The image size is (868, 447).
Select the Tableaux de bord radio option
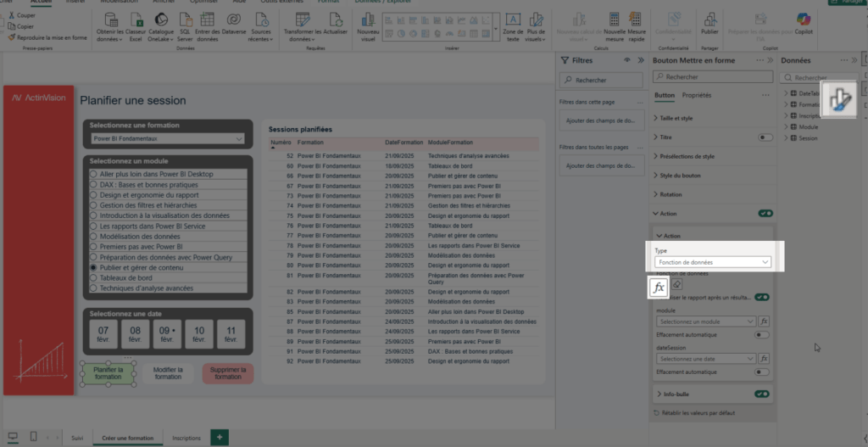94,277
